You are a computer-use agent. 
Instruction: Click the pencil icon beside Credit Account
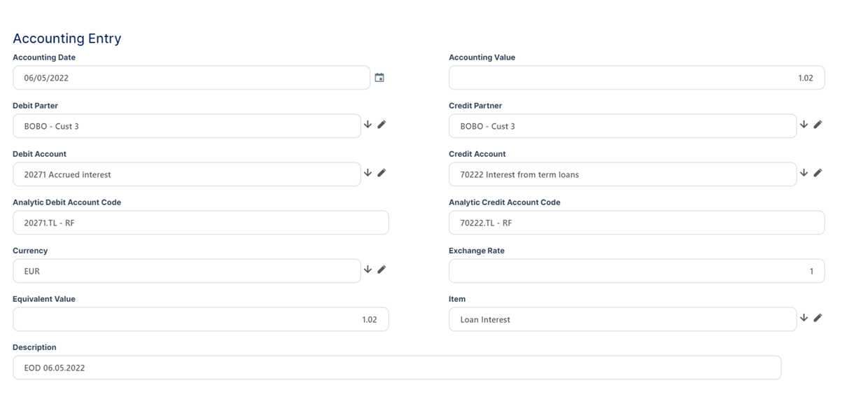(818, 173)
